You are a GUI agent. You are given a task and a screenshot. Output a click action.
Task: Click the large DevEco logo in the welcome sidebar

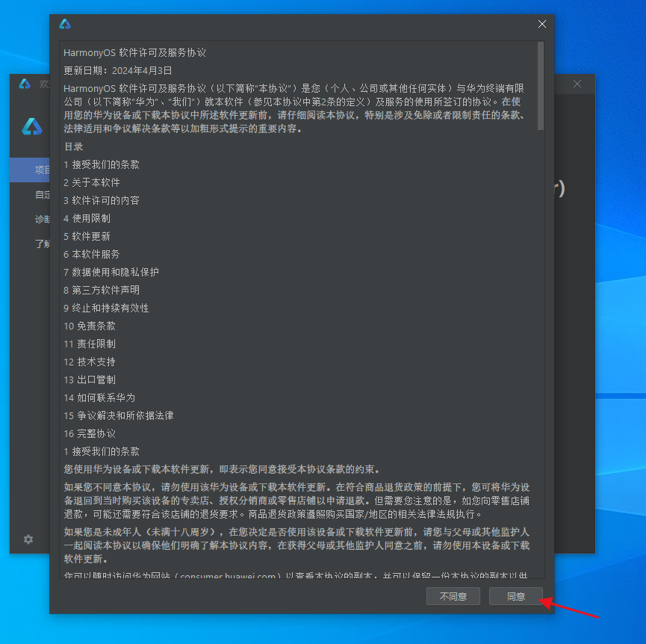31,127
